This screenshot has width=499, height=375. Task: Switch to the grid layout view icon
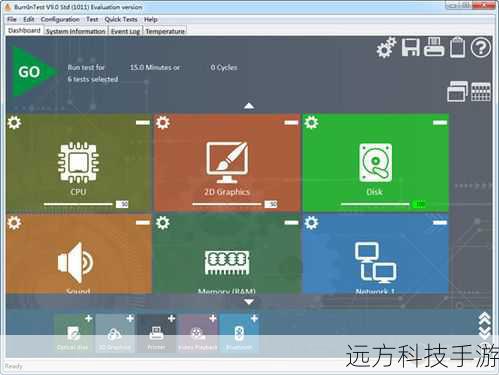[481, 91]
